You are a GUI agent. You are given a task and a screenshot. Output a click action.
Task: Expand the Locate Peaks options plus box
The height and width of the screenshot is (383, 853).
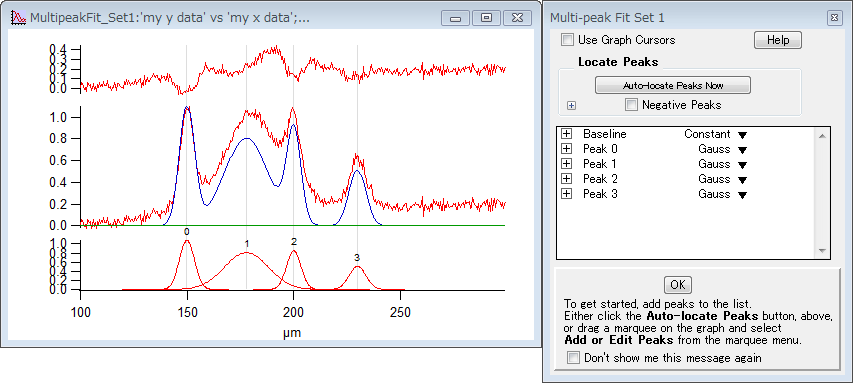(x=571, y=106)
